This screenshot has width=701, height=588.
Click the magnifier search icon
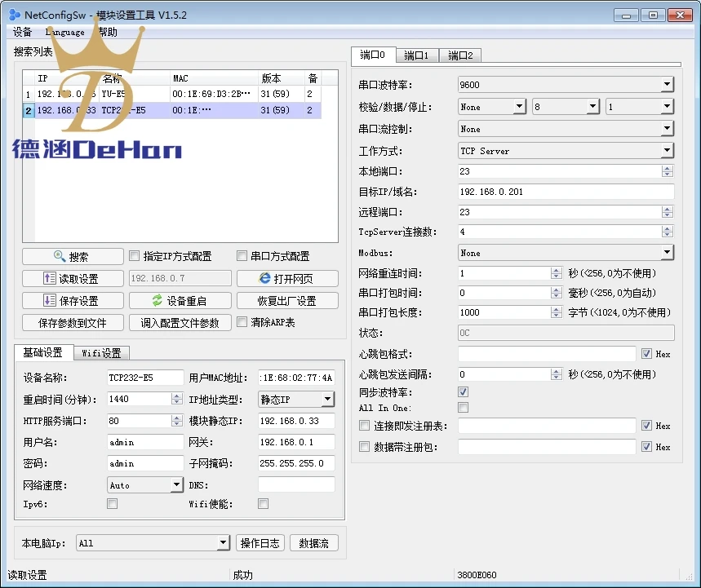pos(60,256)
